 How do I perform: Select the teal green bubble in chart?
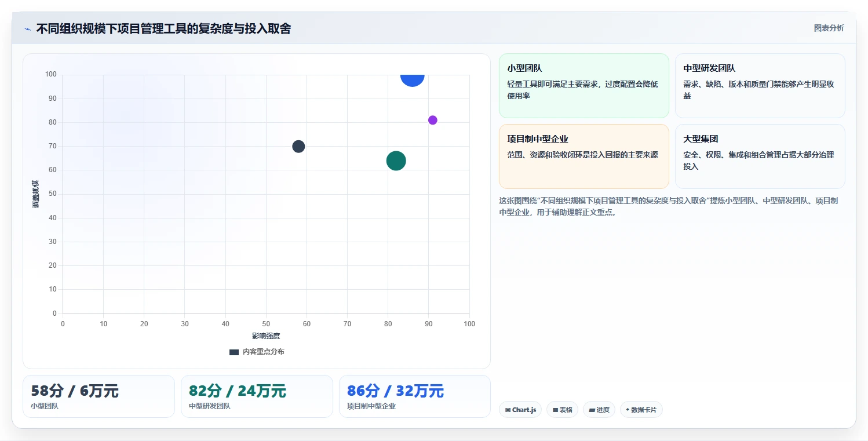(396, 161)
